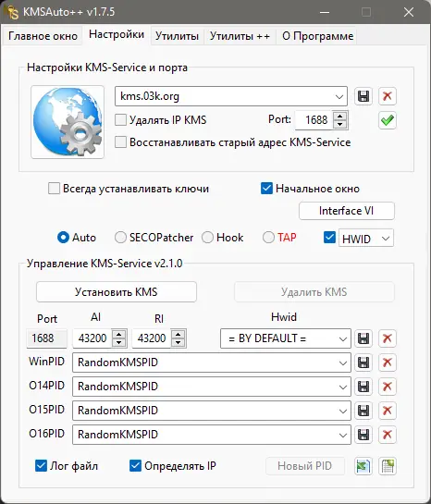Screen dimensions: 431x504
Task: Open the Hwid BY DEFAULT dropdown
Action: pos(342,338)
